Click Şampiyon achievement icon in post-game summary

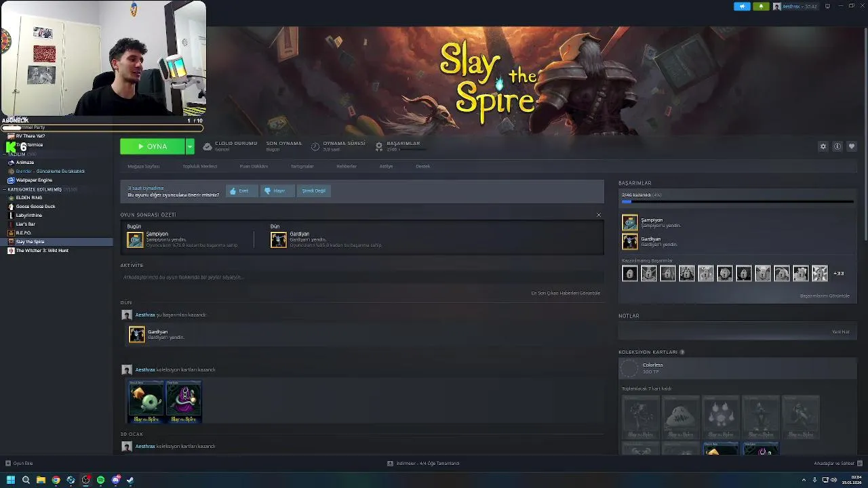(x=135, y=239)
